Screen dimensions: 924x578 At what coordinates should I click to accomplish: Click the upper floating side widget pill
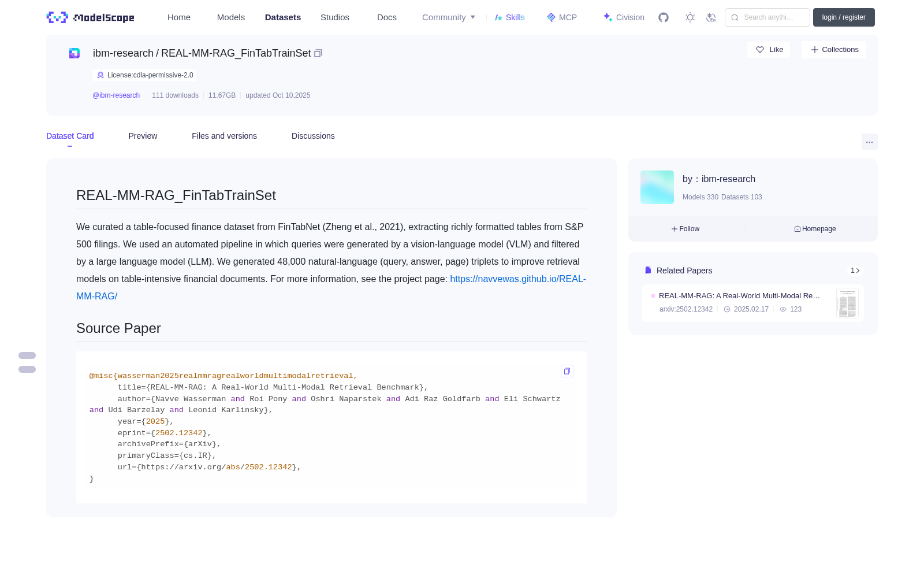[x=27, y=355]
